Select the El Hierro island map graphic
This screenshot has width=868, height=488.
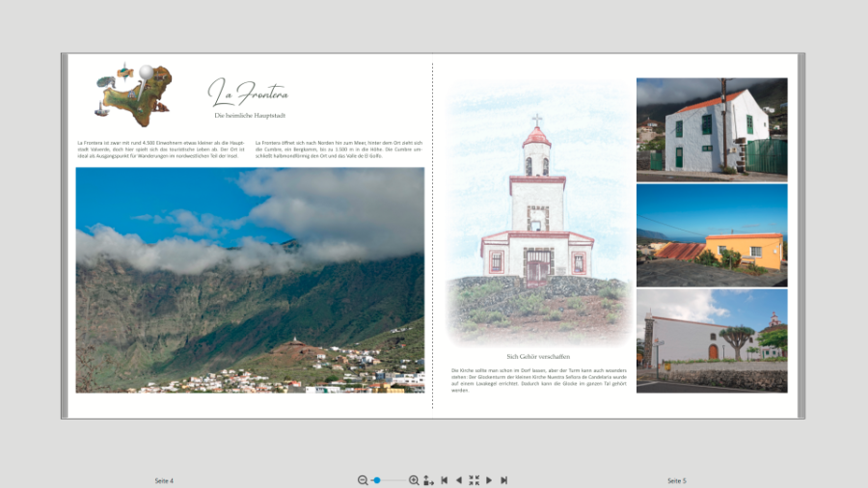pos(133,95)
